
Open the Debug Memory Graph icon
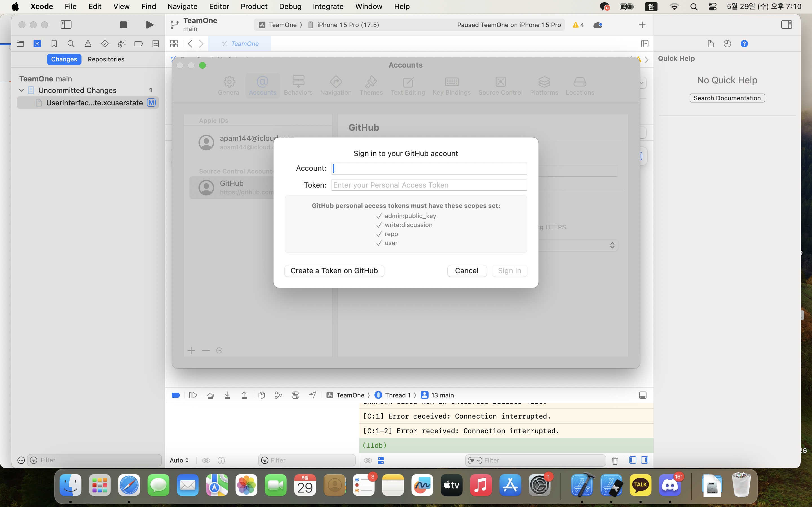coord(279,395)
